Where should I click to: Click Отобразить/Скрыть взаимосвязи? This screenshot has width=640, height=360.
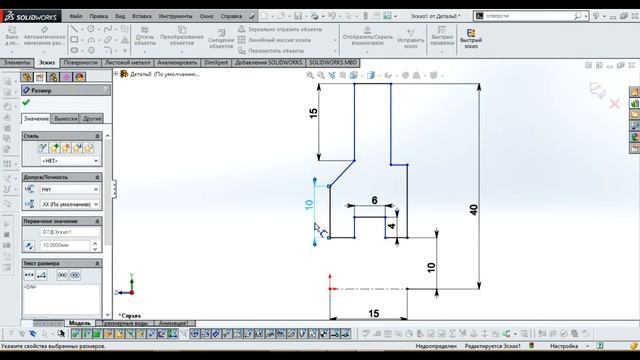click(367, 37)
